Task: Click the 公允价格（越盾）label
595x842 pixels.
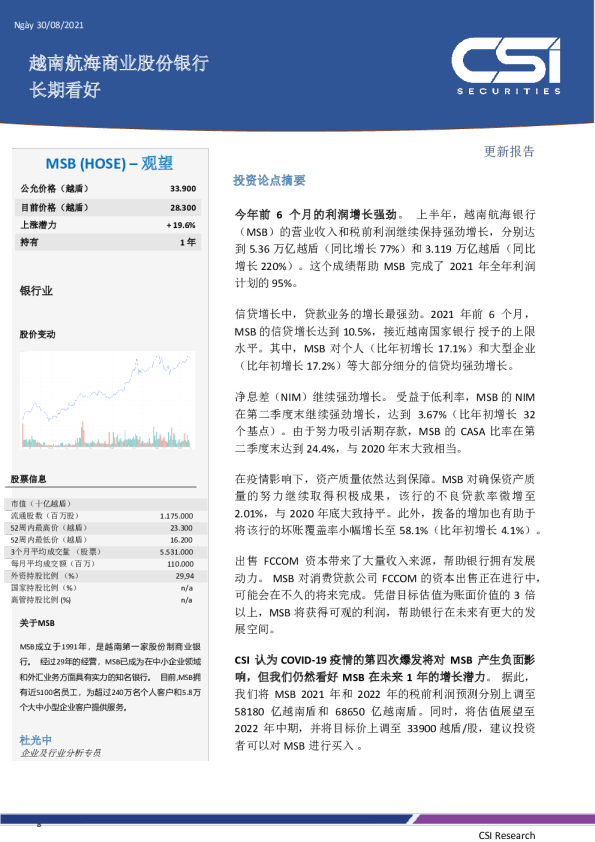Action: tap(54, 188)
